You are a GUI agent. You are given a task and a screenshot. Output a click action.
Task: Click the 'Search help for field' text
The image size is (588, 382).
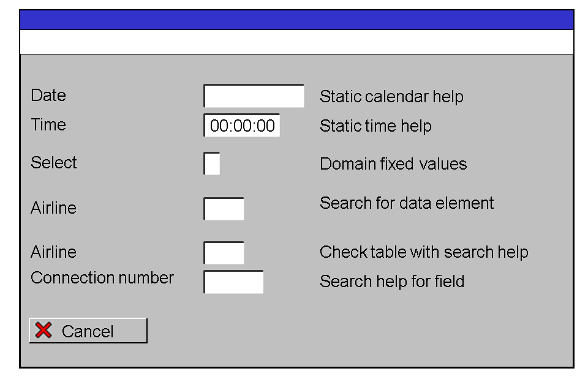click(x=392, y=282)
